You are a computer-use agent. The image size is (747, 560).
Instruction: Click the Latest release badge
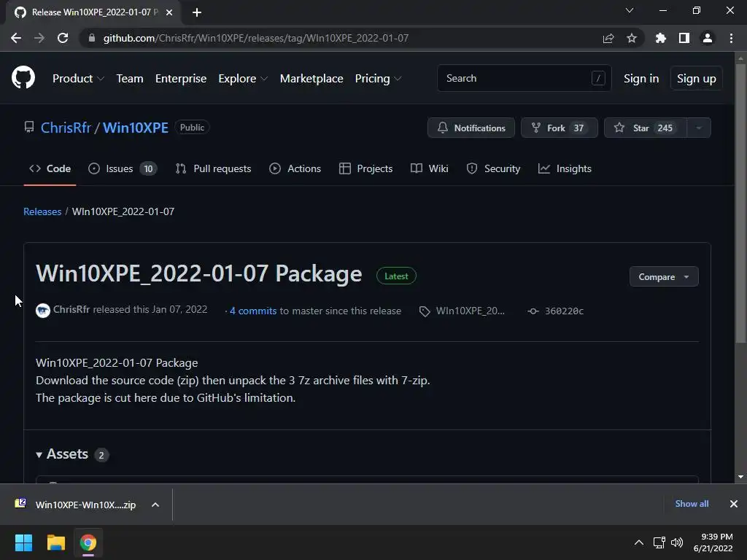[x=396, y=276]
